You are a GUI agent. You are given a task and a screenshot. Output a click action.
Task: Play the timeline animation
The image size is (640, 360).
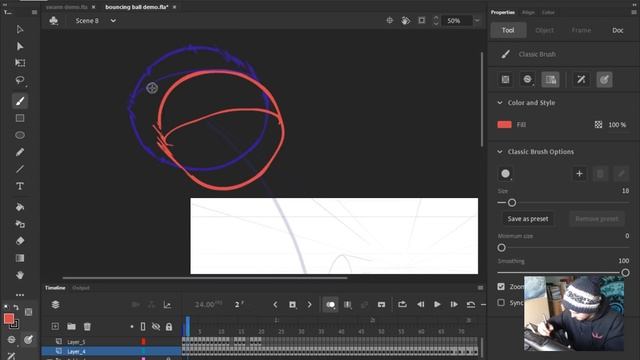(437, 304)
